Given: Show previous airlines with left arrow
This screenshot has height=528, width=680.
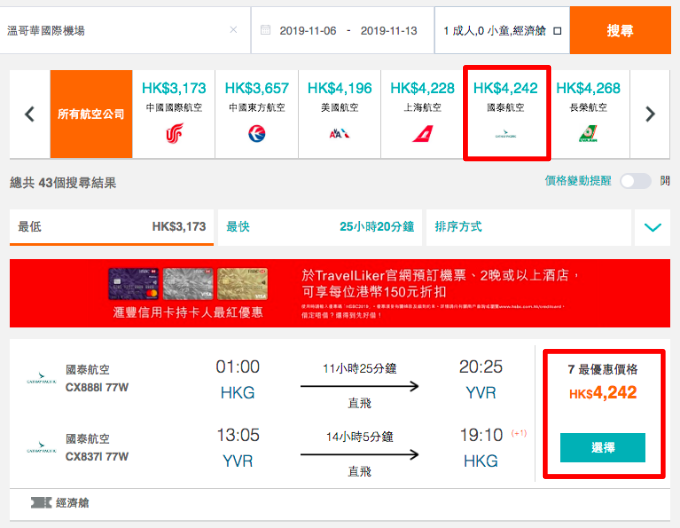Looking at the screenshot, I should click(29, 114).
